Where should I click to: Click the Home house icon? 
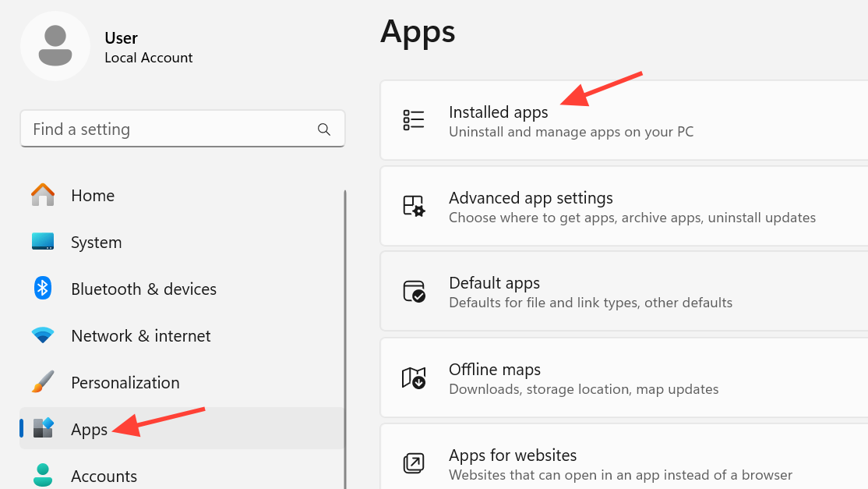(43, 196)
